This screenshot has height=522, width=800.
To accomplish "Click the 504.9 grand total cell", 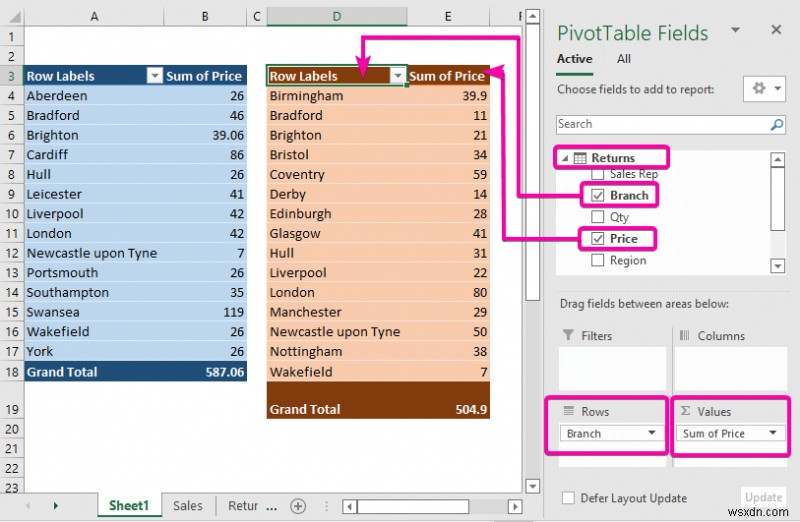I will [448, 400].
